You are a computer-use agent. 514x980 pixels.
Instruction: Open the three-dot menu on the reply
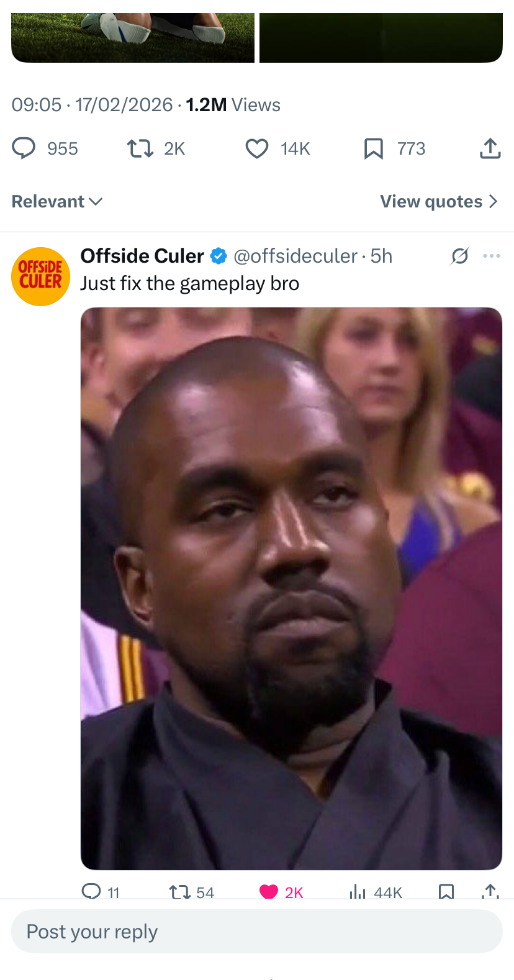tap(491, 256)
